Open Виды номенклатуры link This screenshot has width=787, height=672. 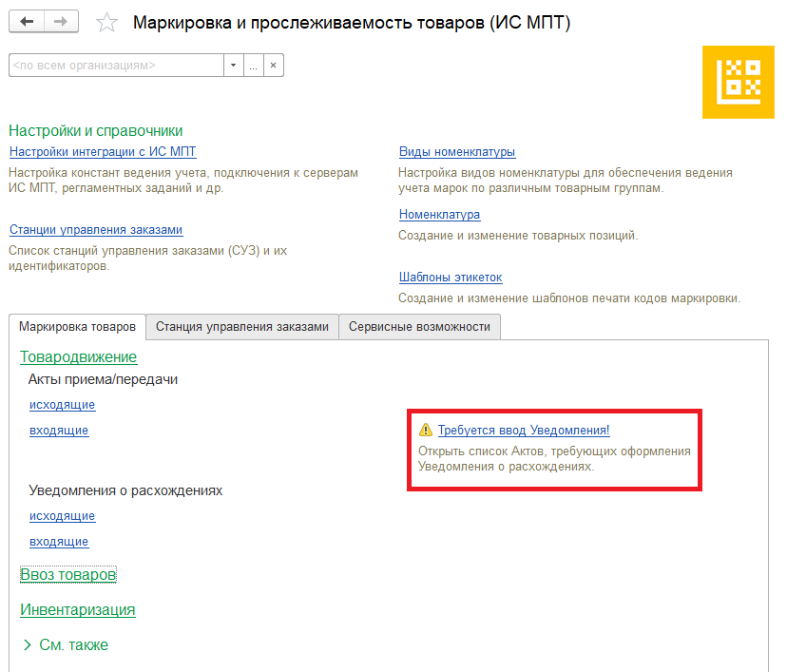click(457, 151)
